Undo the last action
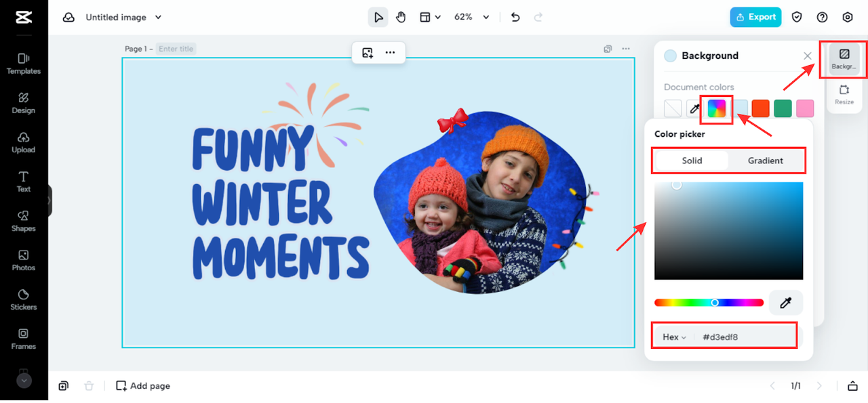 pos(515,18)
